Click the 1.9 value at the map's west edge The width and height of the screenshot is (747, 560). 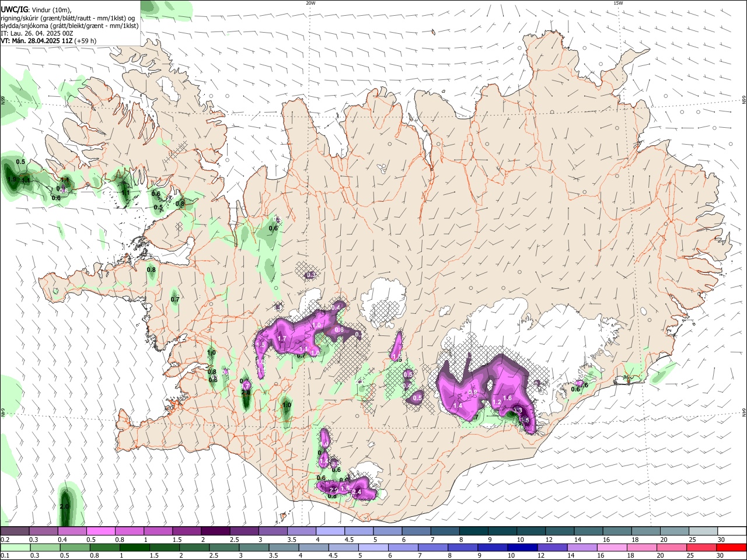12,179
